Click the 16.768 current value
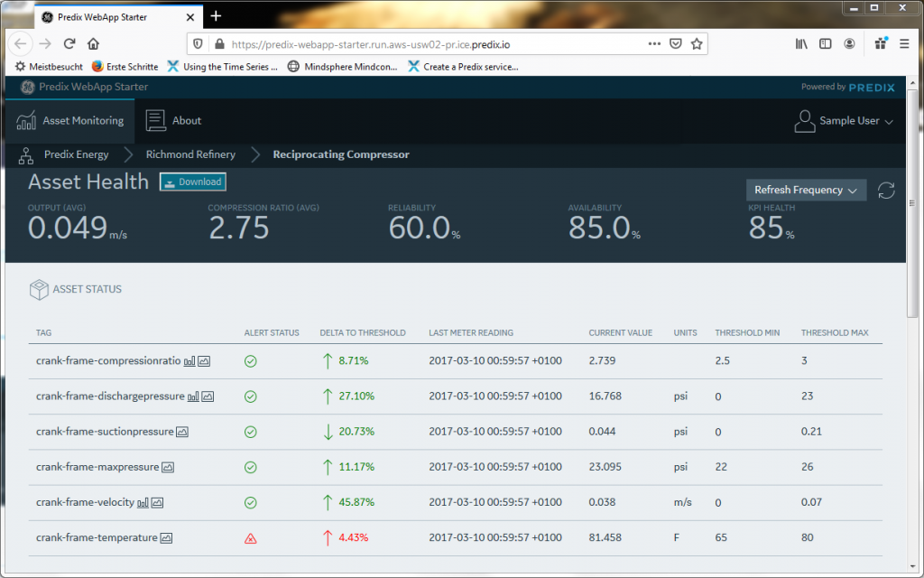 tap(605, 396)
